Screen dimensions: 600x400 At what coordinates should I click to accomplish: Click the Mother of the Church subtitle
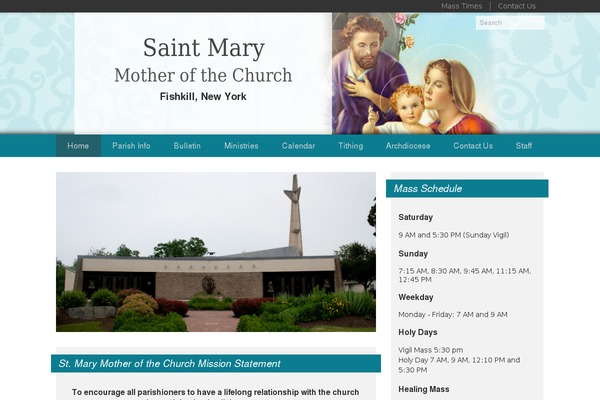[x=203, y=75]
